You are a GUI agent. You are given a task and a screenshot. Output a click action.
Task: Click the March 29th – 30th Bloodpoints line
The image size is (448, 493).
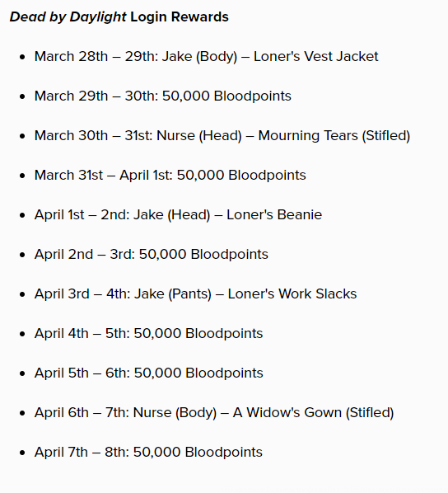point(163,96)
